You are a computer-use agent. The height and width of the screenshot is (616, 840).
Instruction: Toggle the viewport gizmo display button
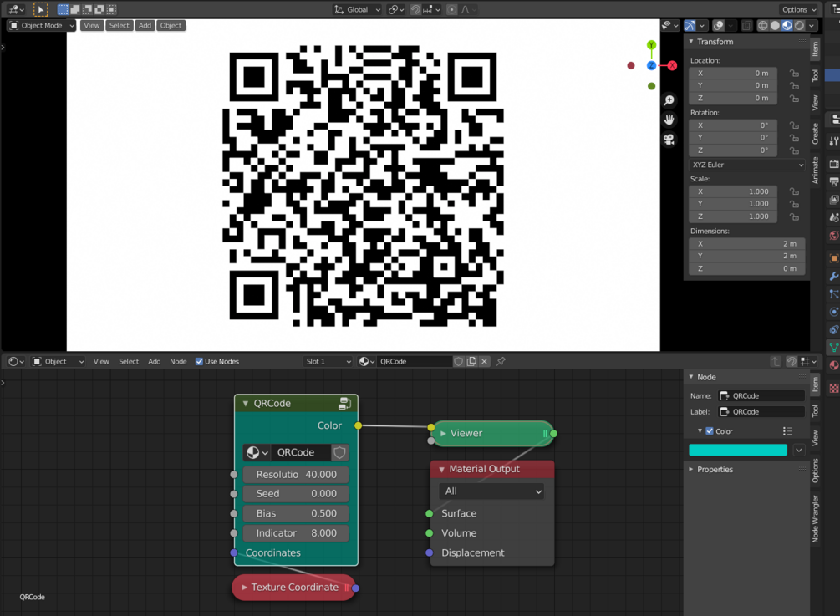click(x=690, y=25)
